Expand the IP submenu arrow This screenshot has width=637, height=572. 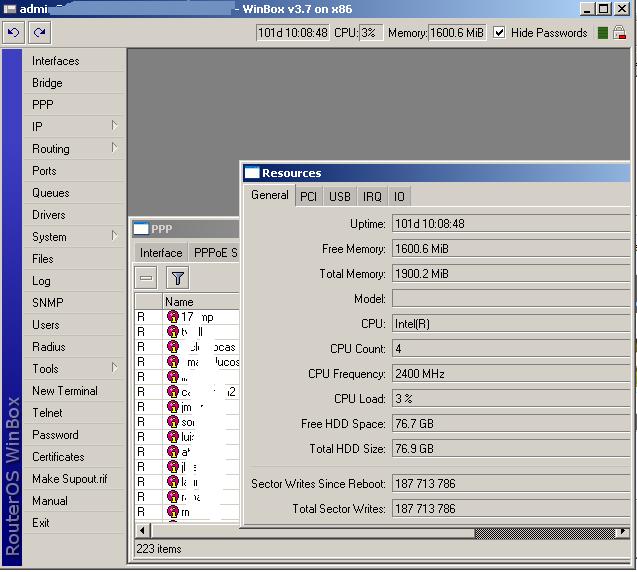pos(115,126)
